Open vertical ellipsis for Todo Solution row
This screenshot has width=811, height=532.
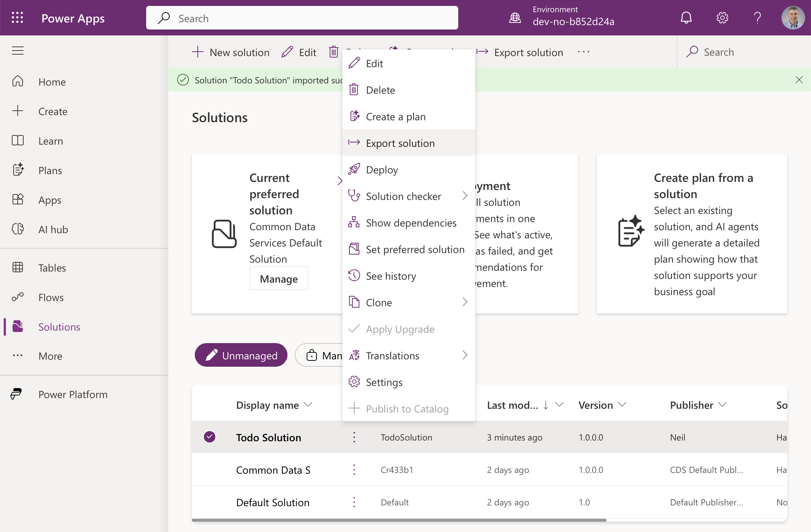tap(354, 437)
